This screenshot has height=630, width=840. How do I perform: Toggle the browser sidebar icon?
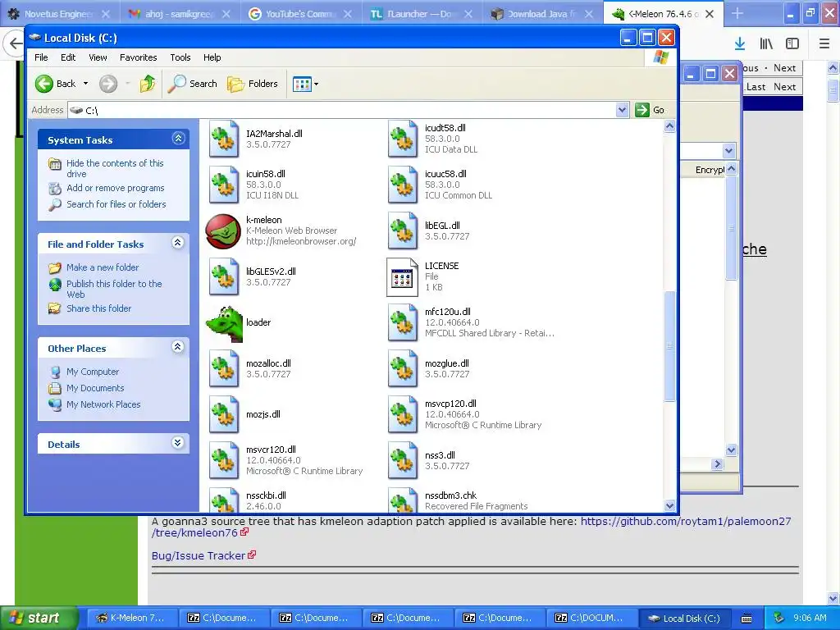792,43
